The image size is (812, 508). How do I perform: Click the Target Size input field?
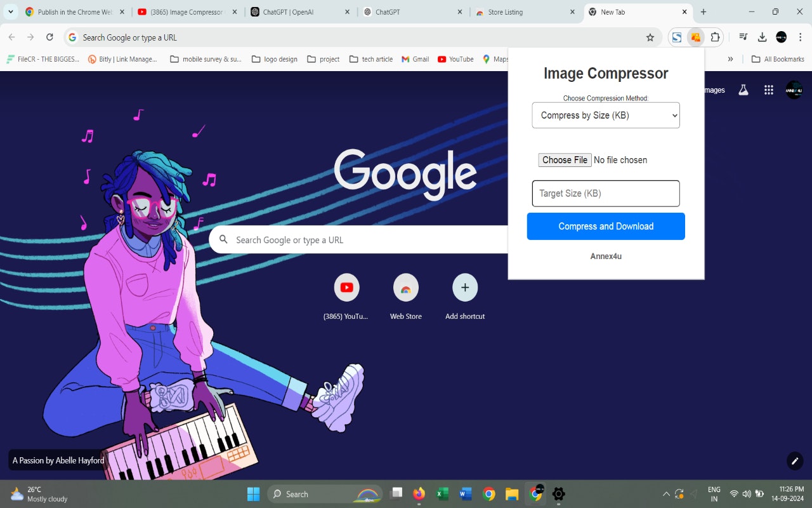(x=605, y=193)
